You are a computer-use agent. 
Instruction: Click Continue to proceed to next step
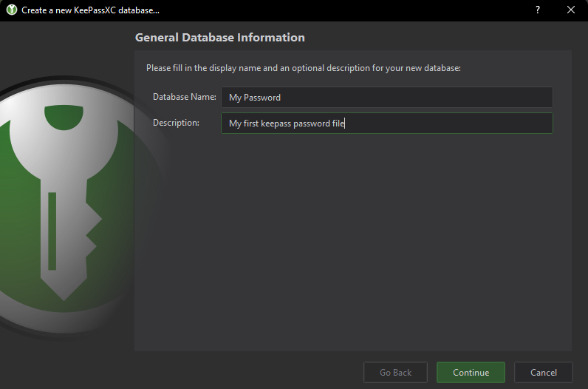[x=471, y=373]
